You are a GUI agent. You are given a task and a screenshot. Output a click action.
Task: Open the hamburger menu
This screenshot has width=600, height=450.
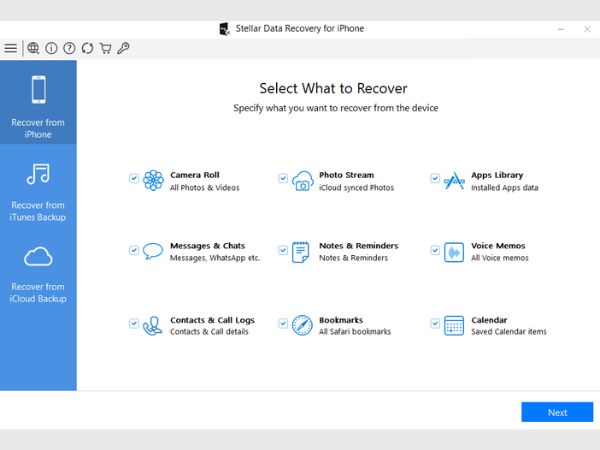pyautogui.click(x=11, y=48)
